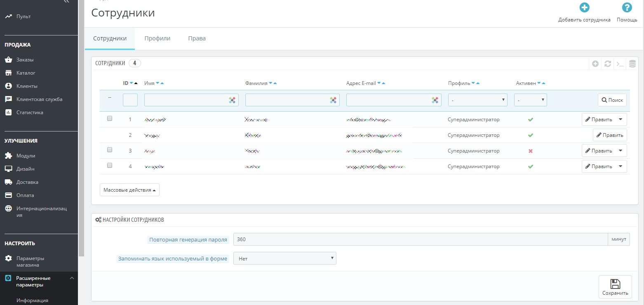Expand Править dropdown arrow for employee 1
The height and width of the screenshot is (305, 644).
(621, 119)
